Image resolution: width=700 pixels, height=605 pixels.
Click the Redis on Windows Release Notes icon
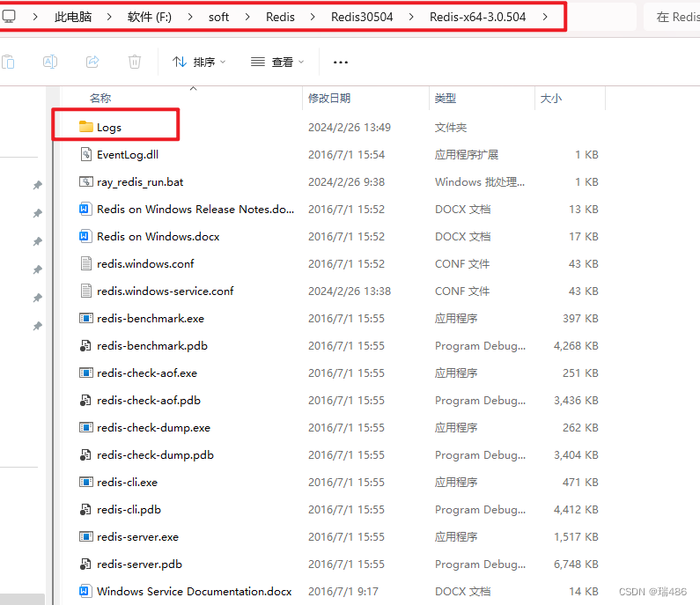[85, 209]
